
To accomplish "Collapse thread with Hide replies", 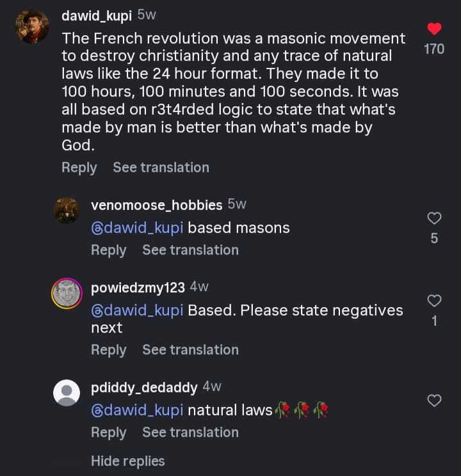I will pyautogui.click(x=127, y=461).
